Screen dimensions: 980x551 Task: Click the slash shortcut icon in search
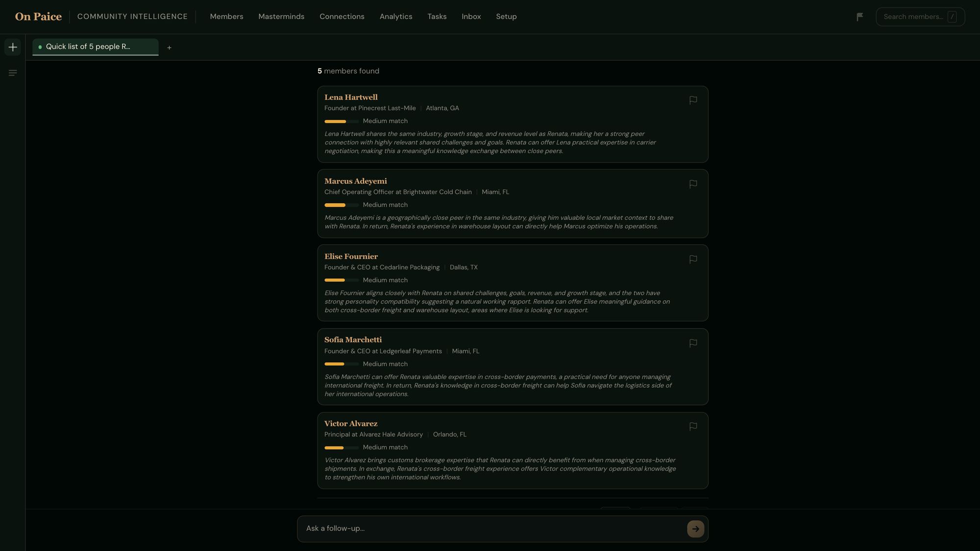pyautogui.click(x=952, y=17)
